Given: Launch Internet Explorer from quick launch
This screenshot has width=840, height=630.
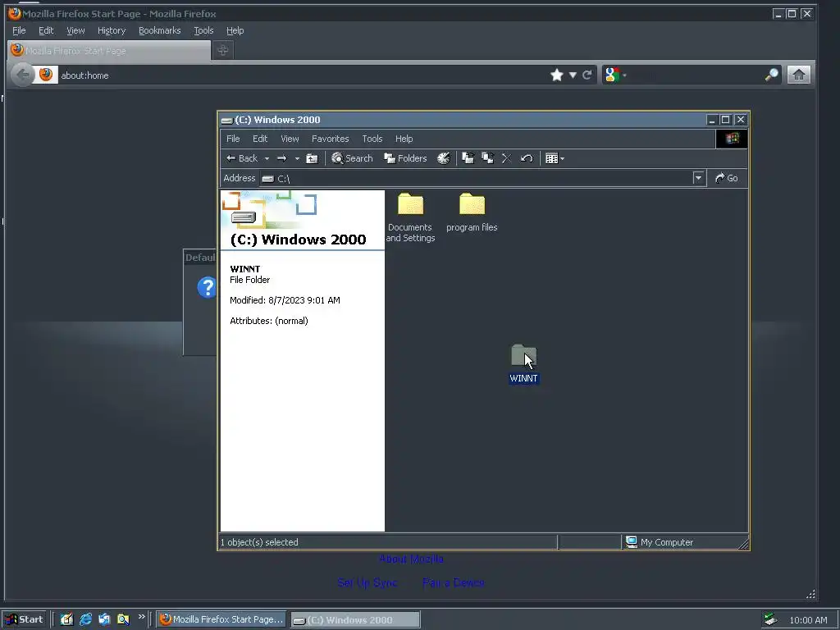Looking at the screenshot, I should point(85,620).
